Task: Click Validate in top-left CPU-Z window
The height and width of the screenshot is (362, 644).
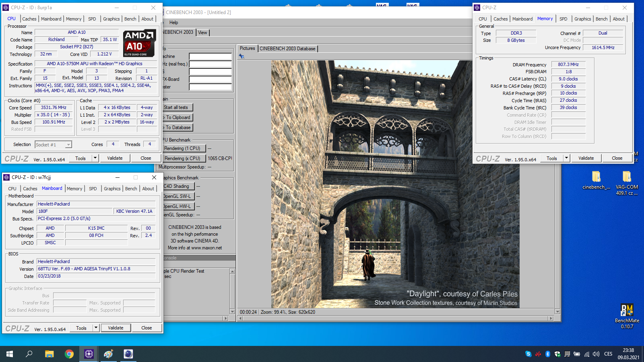Action: (x=115, y=158)
